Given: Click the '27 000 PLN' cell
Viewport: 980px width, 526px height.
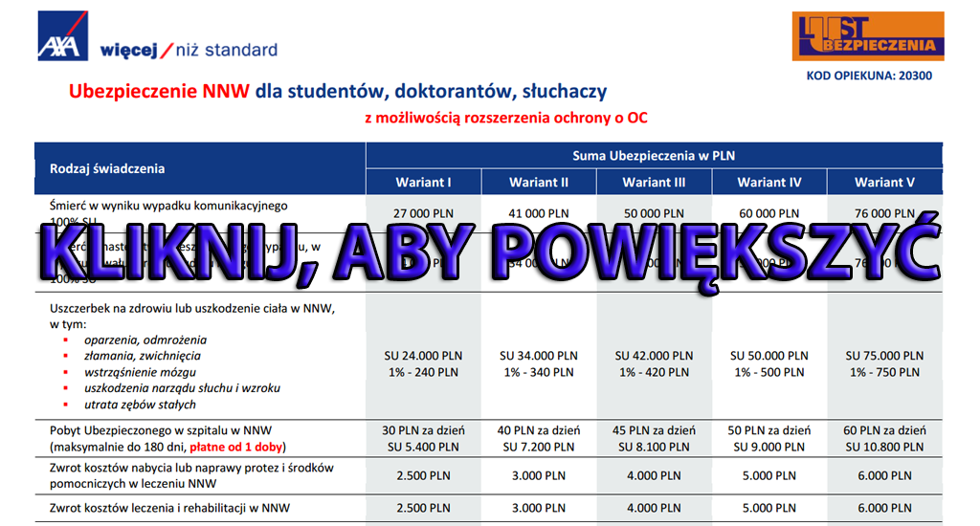Looking at the screenshot, I should [423, 213].
